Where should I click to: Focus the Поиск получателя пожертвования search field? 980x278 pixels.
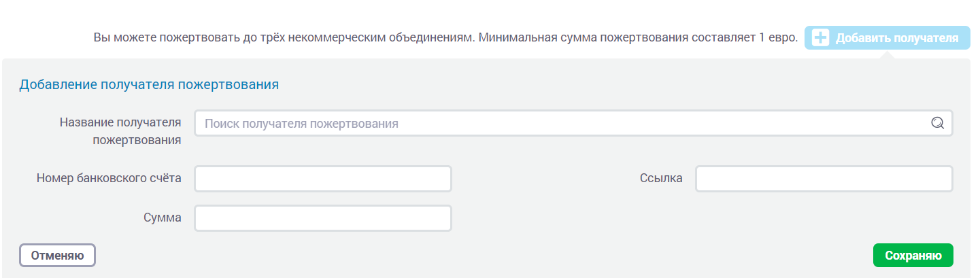coord(558,124)
